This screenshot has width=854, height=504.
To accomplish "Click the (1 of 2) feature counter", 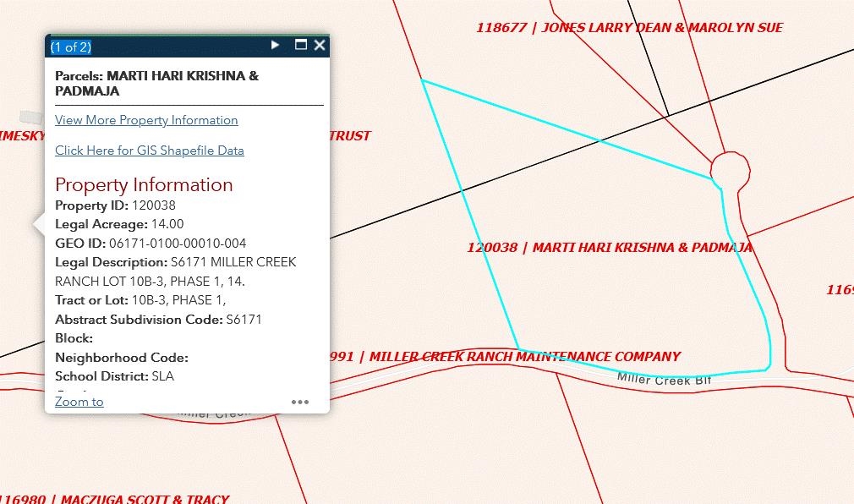I will [x=71, y=47].
